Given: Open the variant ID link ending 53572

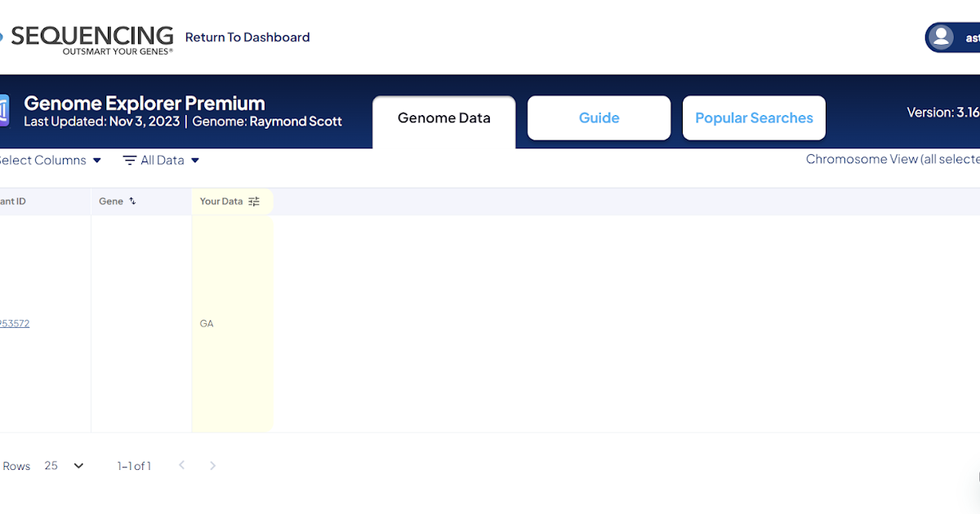Looking at the screenshot, I should click(15, 323).
